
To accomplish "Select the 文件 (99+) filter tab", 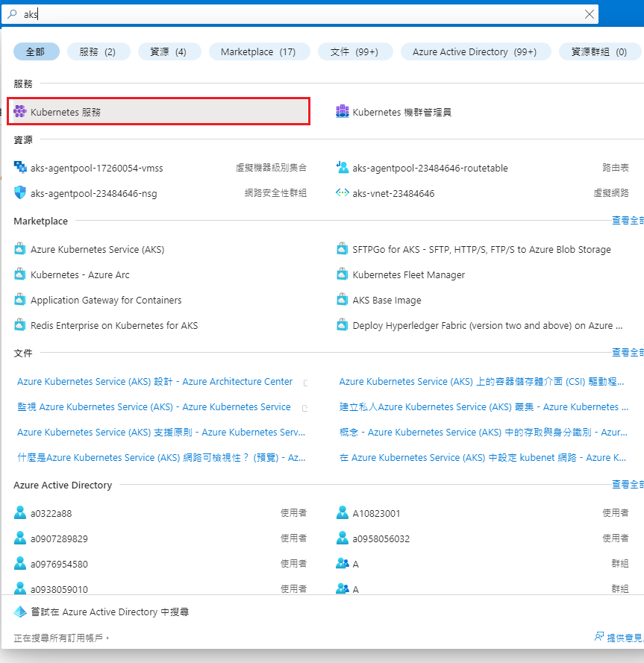I will [355, 51].
